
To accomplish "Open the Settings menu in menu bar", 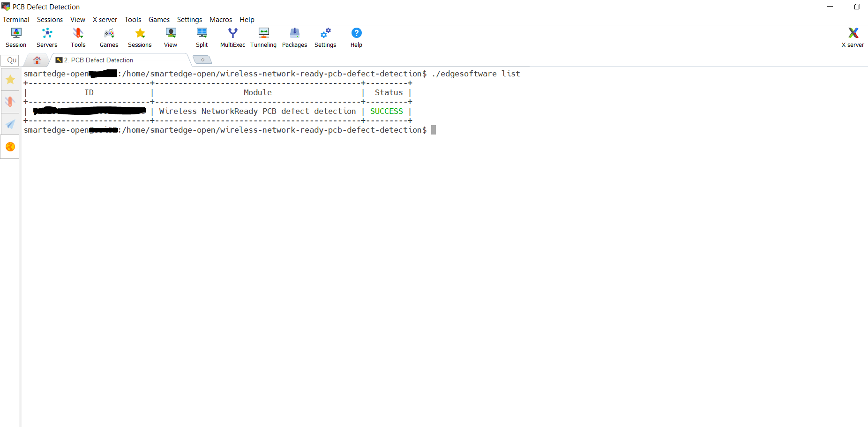I will pos(189,20).
